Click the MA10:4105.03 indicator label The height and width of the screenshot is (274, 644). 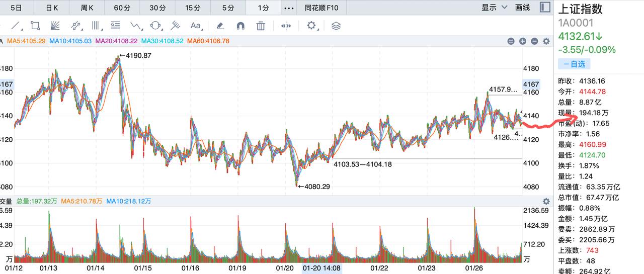(70, 41)
